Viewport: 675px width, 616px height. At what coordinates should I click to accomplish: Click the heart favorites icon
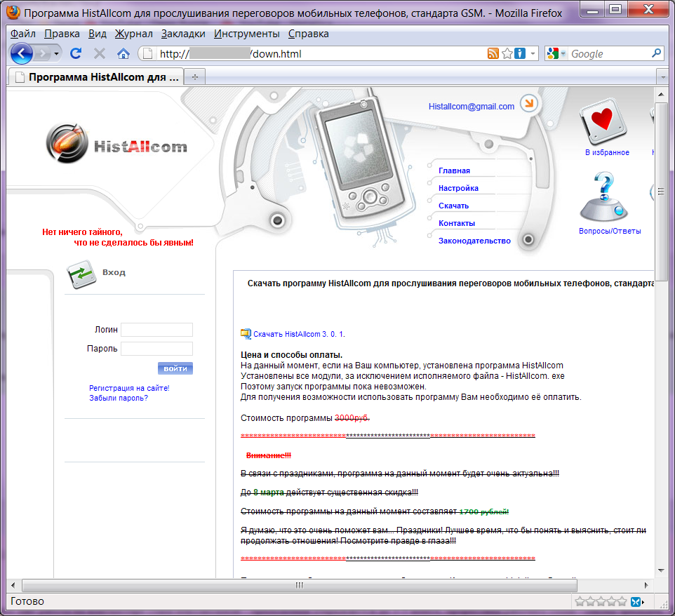point(603,121)
